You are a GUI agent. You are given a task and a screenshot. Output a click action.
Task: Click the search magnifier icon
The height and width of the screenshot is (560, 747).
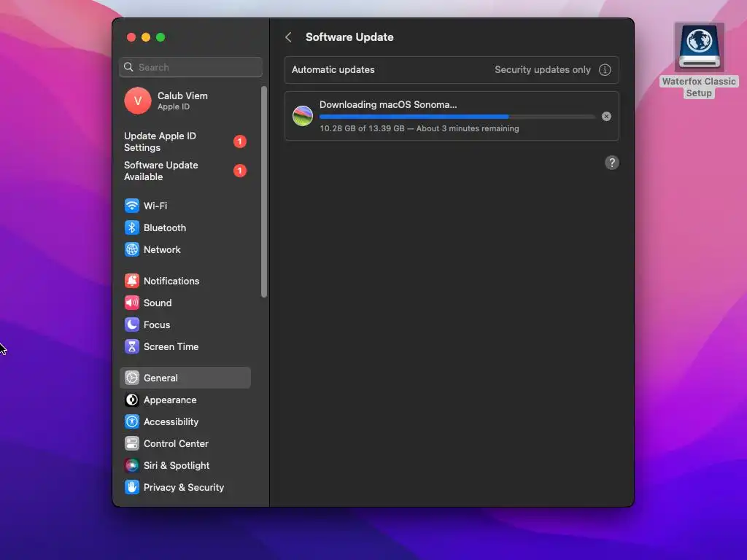[128, 67]
